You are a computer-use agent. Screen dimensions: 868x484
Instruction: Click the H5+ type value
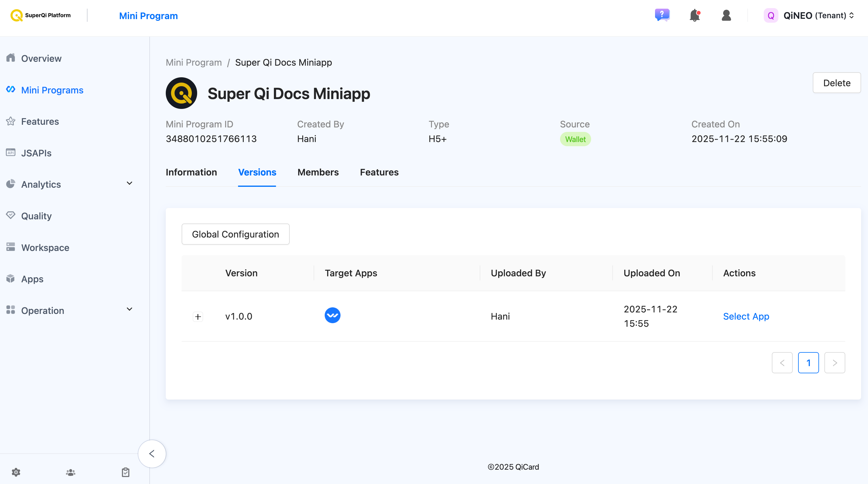click(437, 139)
